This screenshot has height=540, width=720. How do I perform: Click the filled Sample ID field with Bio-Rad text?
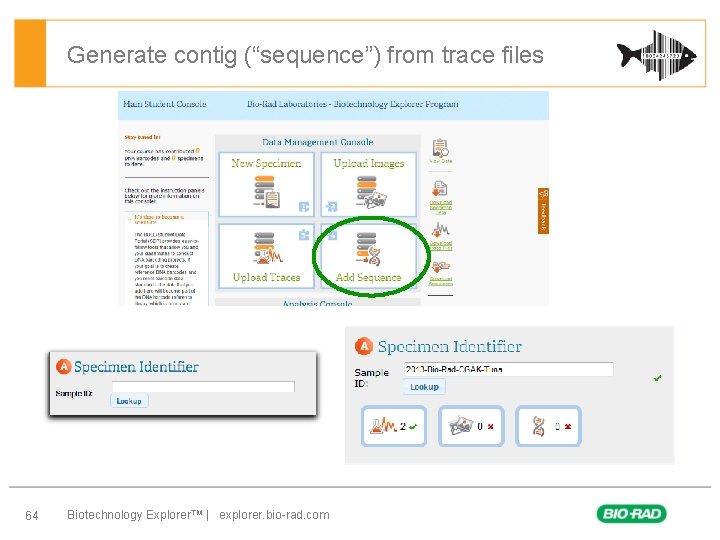click(508, 369)
